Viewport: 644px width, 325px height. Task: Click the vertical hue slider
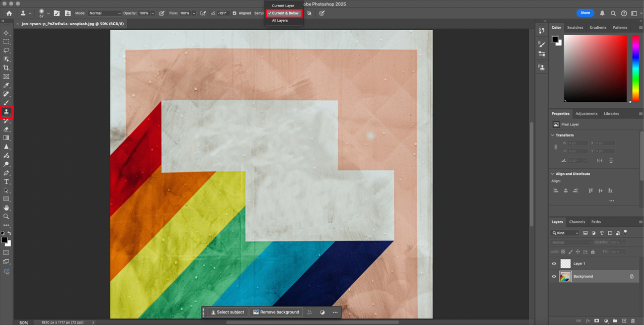pos(635,69)
